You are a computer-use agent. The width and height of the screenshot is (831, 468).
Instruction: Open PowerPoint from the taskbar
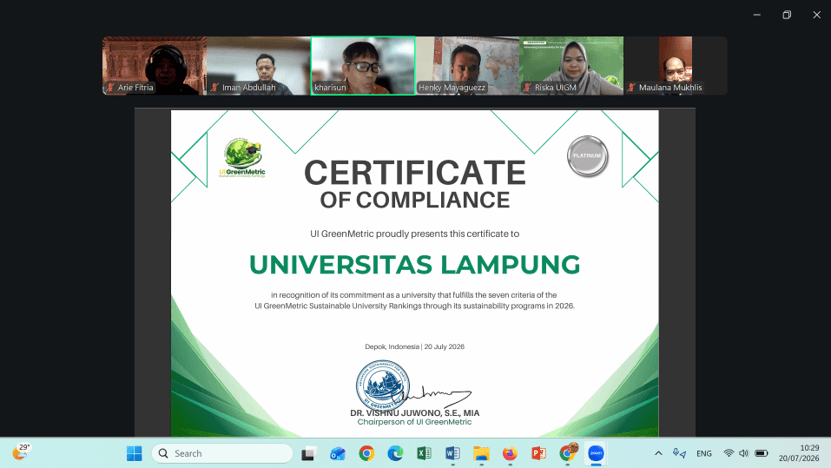coord(538,453)
